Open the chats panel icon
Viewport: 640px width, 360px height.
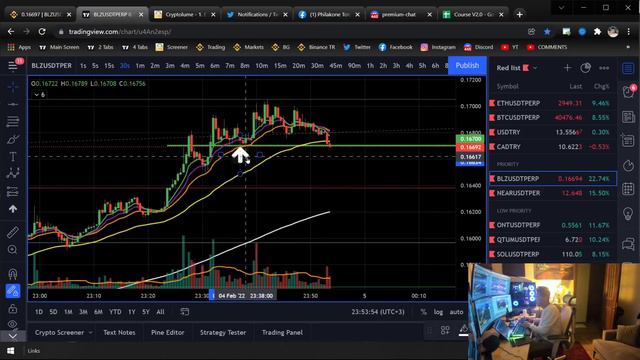(x=628, y=244)
